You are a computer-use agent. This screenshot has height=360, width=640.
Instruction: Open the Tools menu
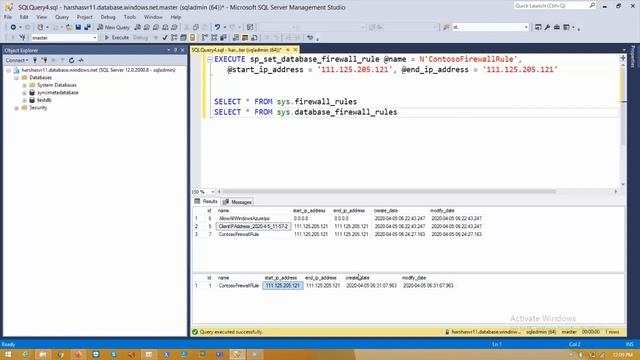pyautogui.click(x=130, y=17)
